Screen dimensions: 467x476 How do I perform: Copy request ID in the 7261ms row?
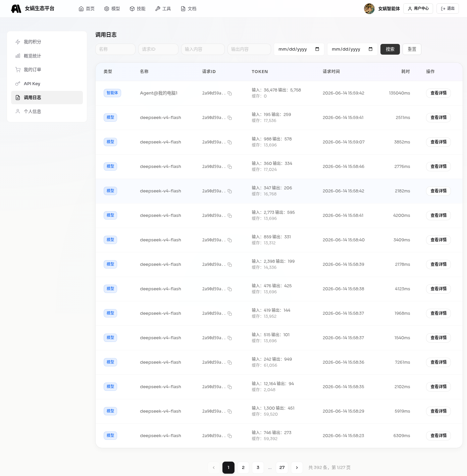click(x=230, y=363)
